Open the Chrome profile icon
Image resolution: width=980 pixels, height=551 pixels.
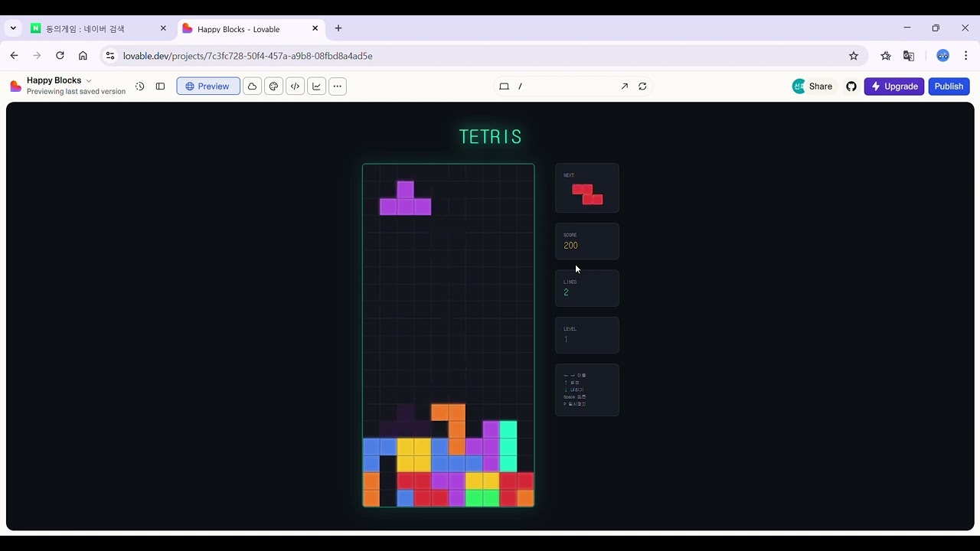pos(943,56)
